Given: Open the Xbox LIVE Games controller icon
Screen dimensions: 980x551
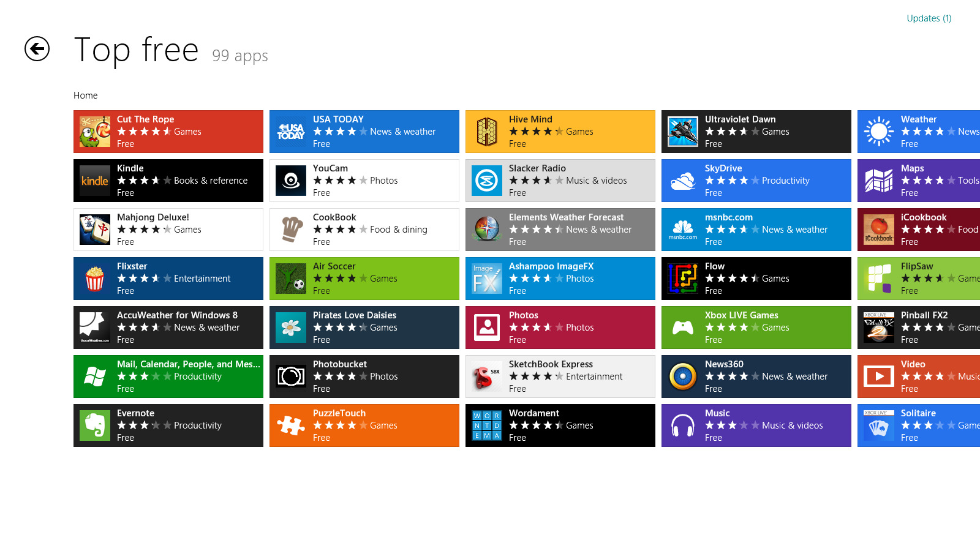Looking at the screenshot, I should (x=683, y=328).
